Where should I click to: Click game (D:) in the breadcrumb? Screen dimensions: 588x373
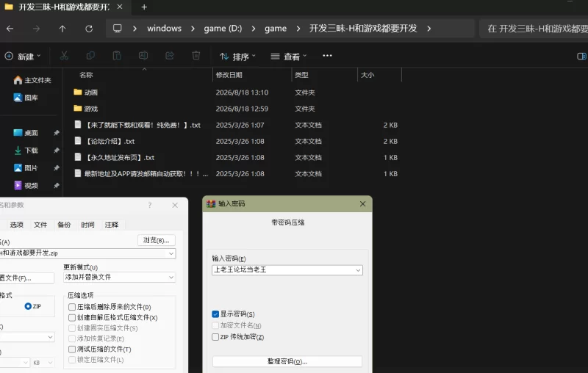223,29
